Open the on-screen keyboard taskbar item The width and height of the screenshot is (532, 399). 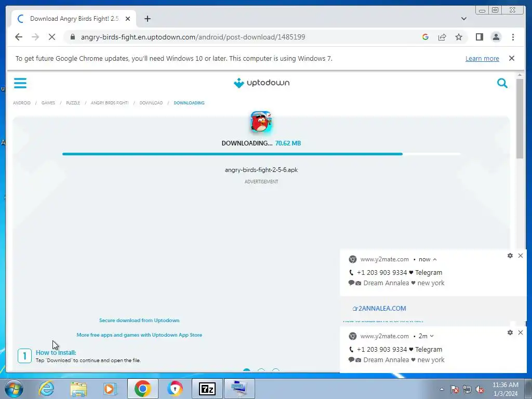point(239,389)
